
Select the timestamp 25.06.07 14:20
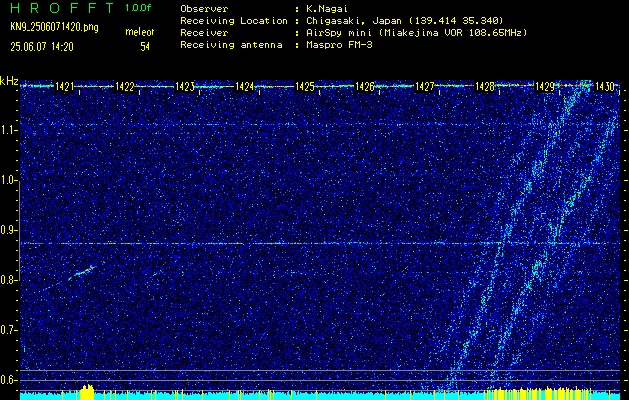click(42, 47)
